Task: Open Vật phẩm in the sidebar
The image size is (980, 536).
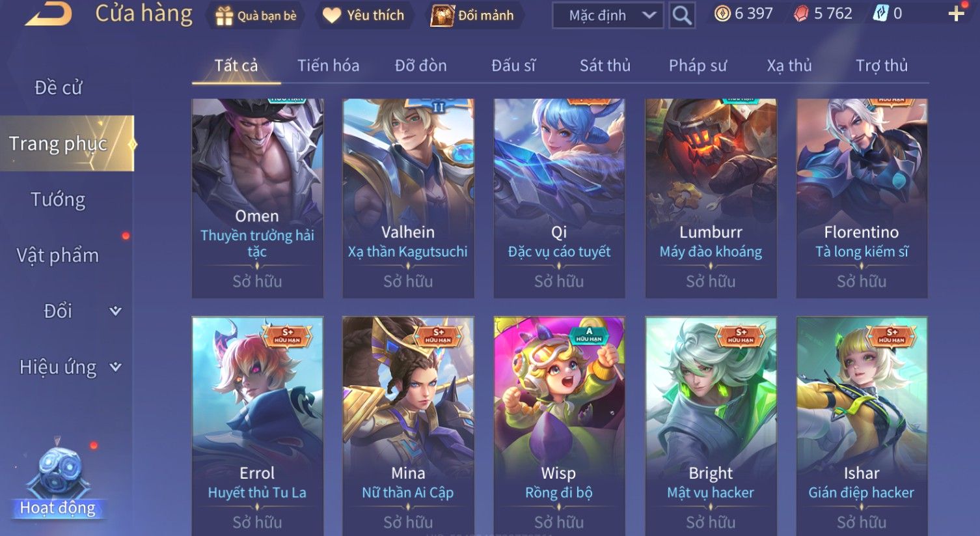Action: pos(58,255)
